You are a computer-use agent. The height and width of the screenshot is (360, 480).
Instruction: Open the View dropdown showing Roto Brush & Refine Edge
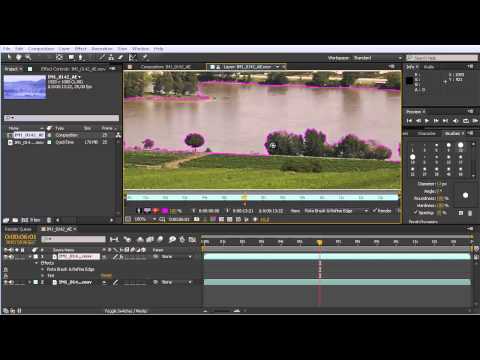[336, 211]
